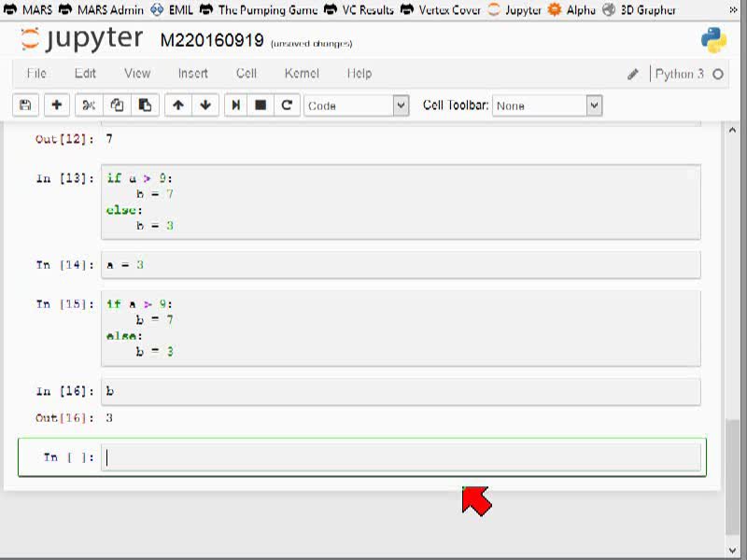The image size is (747, 560).
Task: Open the Cell Toolbar None dropdown
Action: pos(547,105)
